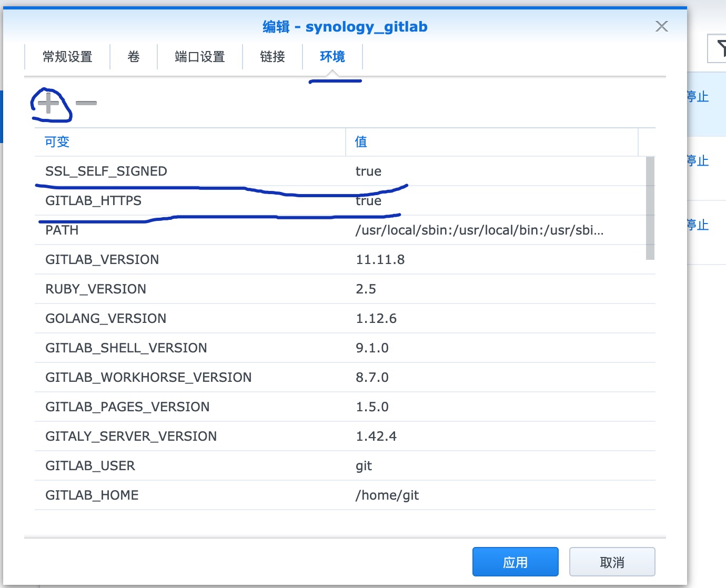
Task: Select the GITLAB_SHELL_VERSION variable name
Action: pyautogui.click(x=126, y=348)
